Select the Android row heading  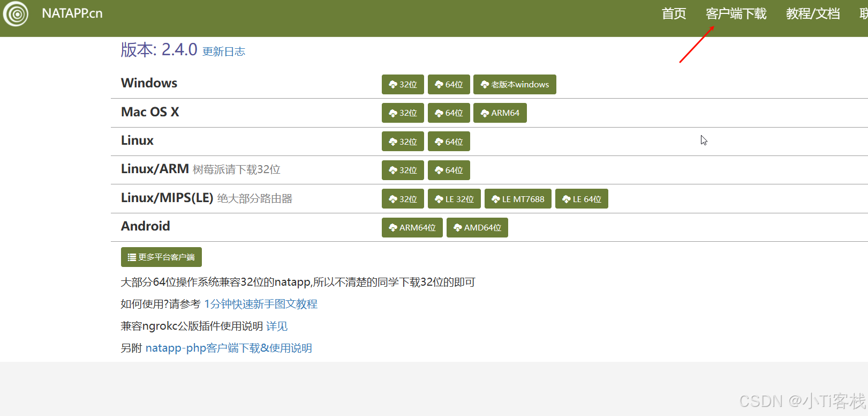tap(146, 226)
